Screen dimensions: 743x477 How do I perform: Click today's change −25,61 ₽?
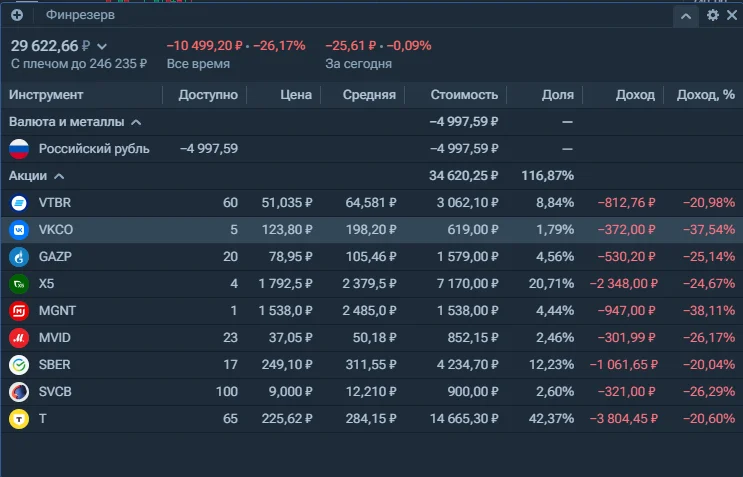pyautogui.click(x=350, y=46)
